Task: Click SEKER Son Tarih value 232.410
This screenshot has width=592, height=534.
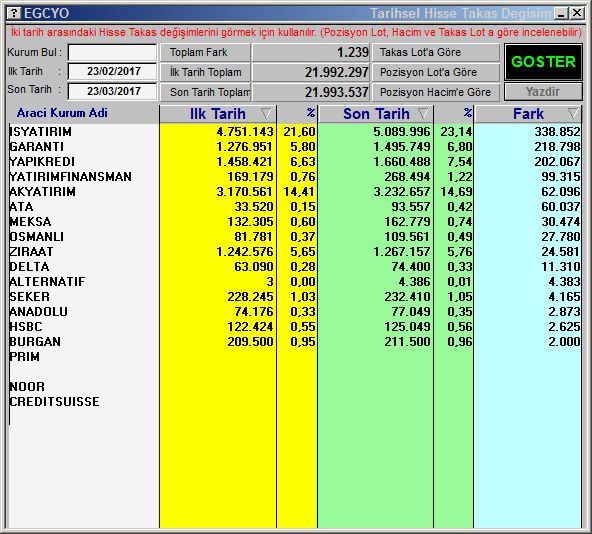Action: pos(407,297)
